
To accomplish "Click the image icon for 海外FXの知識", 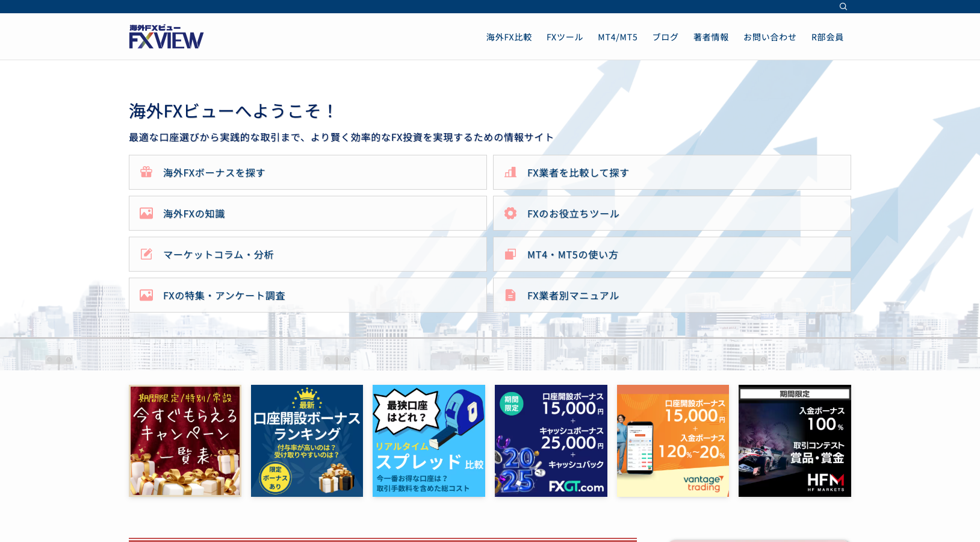I will click(146, 213).
